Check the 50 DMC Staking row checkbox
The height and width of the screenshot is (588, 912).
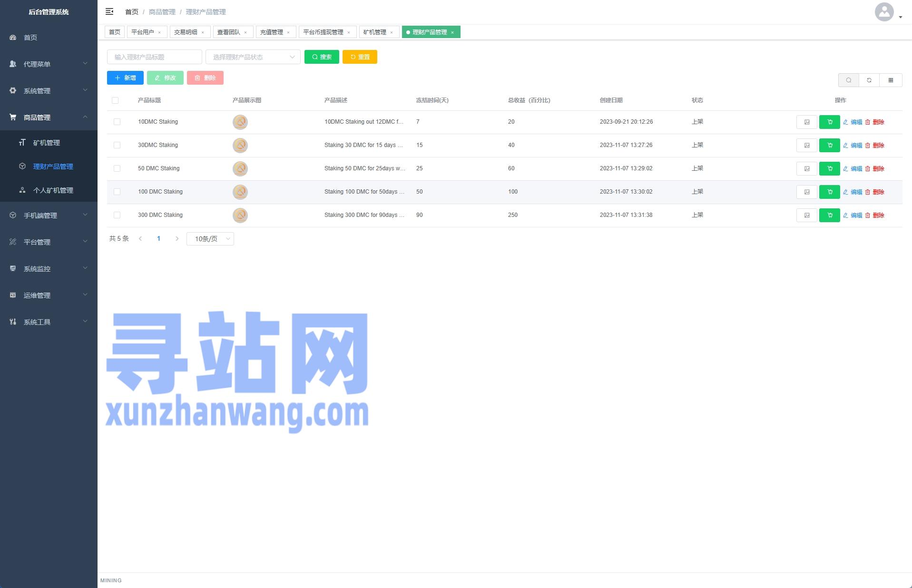click(x=117, y=169)
